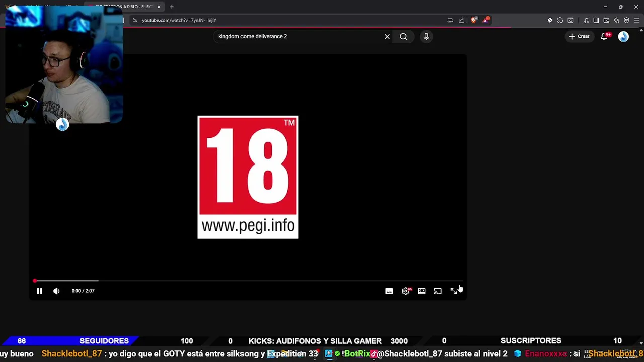Click the PEGI 18 video frame
Viewport: 644px width, 362px height.
[248, 177]
